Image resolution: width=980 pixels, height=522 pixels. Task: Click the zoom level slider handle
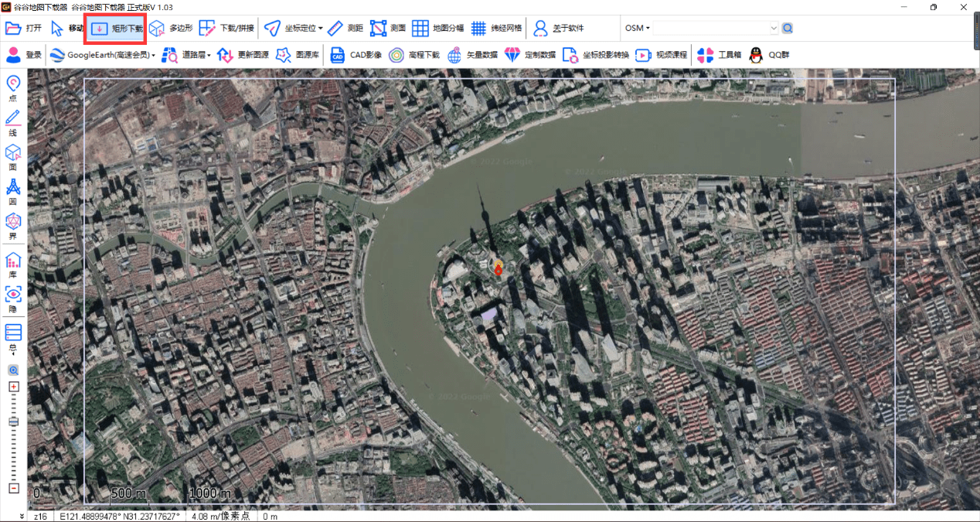(x=13, y=421)
